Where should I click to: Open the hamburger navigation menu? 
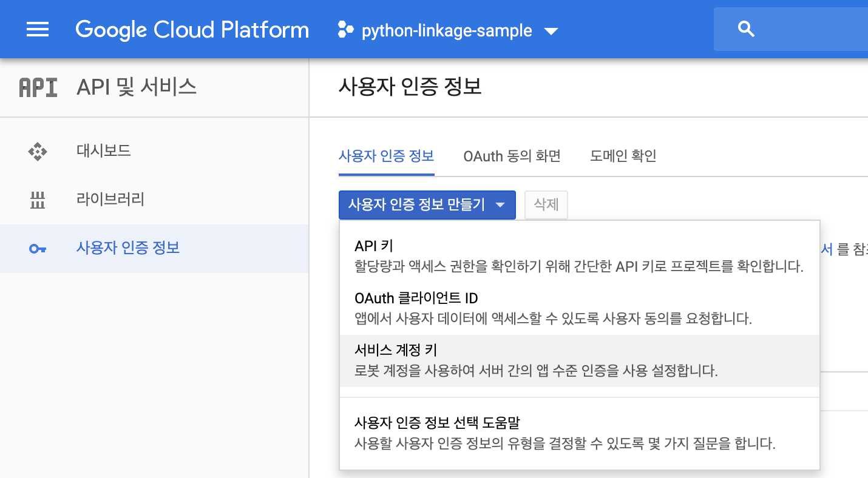click(38, 29)
